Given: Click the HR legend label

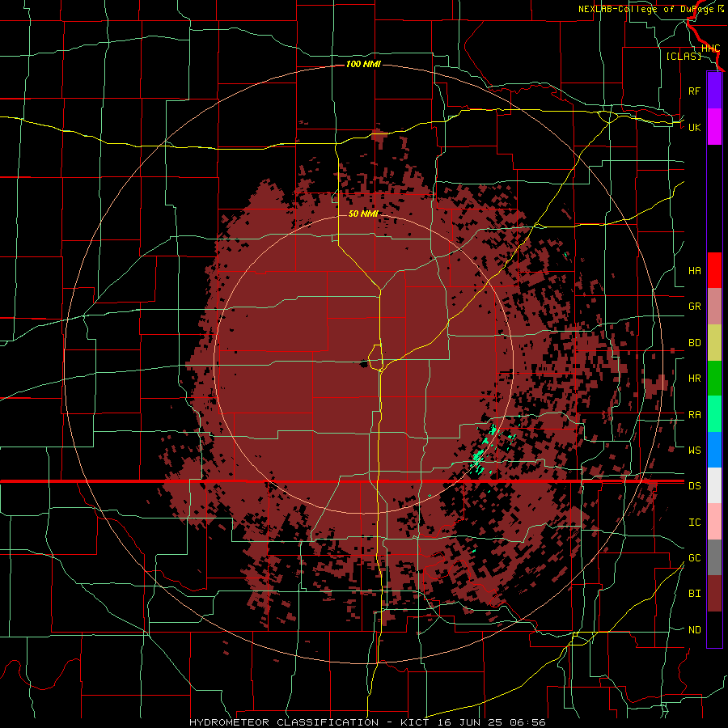Looking at the screenshot, I should 694,379.
